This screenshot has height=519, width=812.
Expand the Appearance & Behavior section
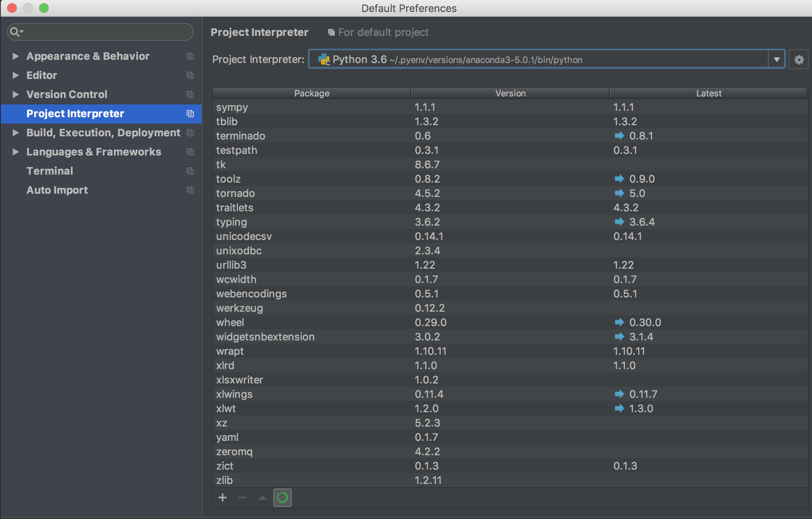[x=16, y=56]
